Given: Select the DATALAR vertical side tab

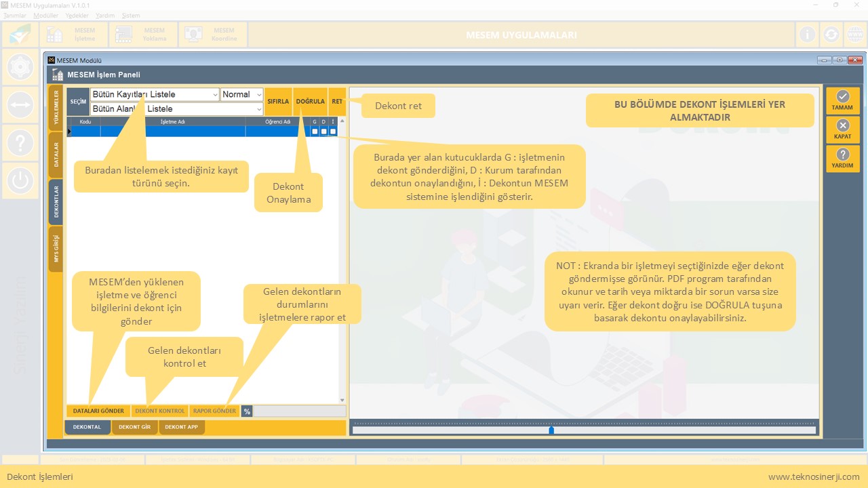Looking at the screenshot, I should (56, 154).
